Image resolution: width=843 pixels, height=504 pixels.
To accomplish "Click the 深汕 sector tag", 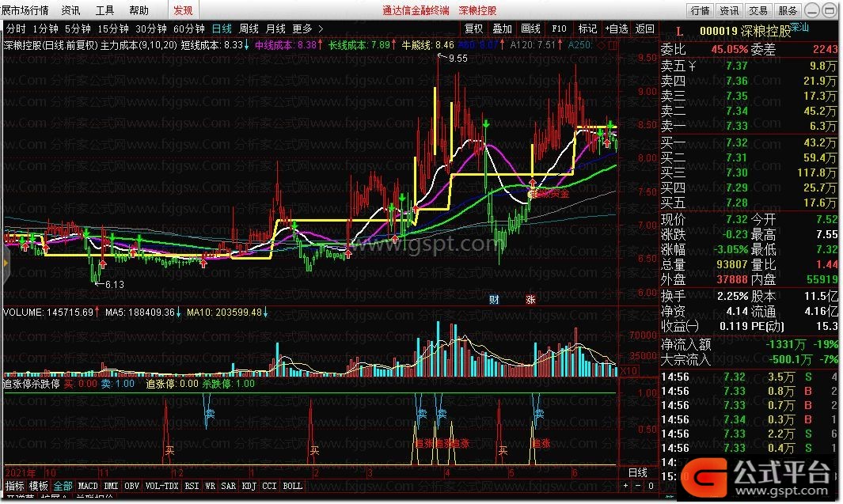I will pos(800,27).
